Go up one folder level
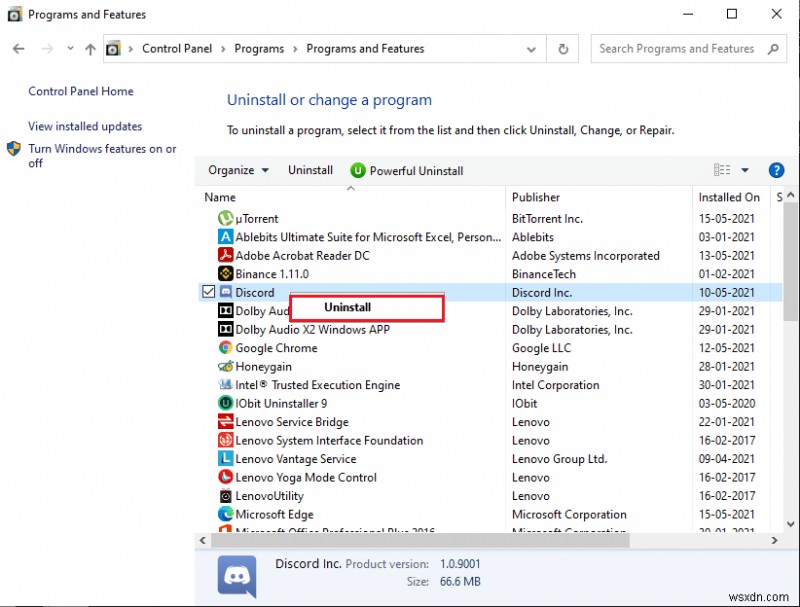800x607 pixels. click(90, 49)
